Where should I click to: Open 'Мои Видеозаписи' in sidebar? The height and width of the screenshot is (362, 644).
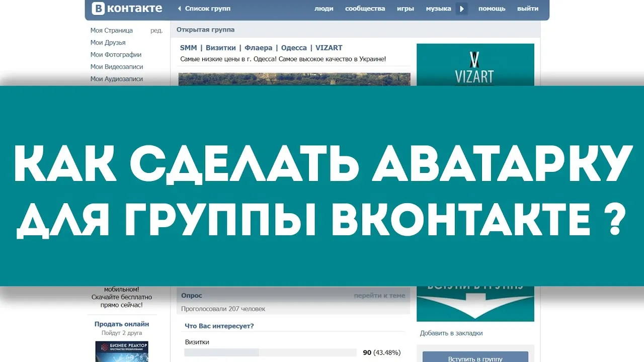click(x=117, y=67)
